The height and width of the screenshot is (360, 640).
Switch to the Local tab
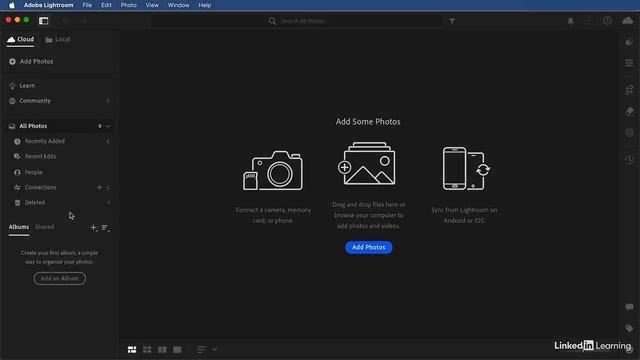58,40
